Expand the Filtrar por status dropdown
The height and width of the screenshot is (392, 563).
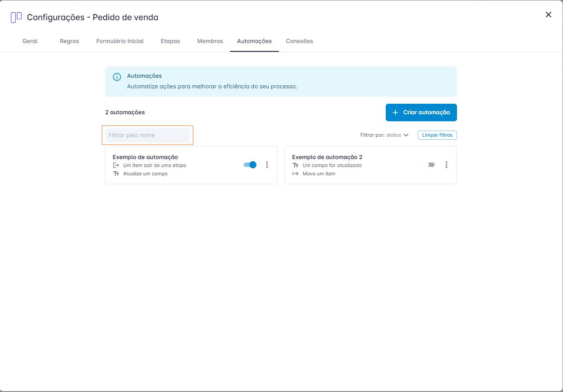[x=384, y=135]
